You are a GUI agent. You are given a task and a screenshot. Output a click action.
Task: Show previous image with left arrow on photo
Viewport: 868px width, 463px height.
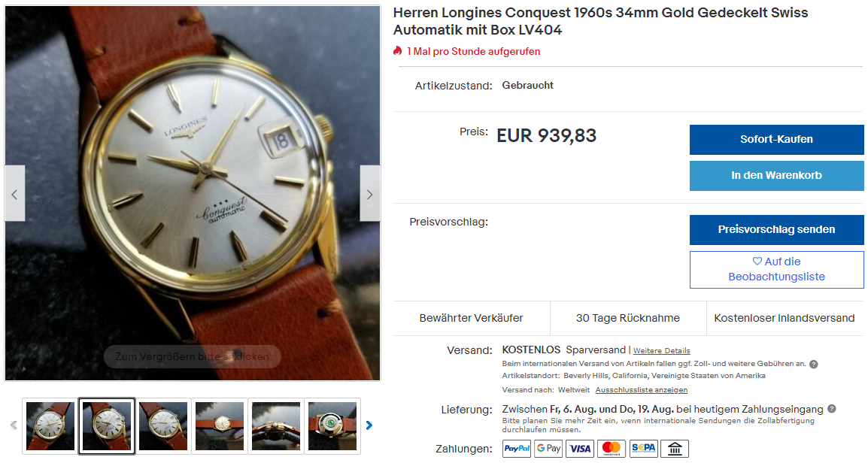pyautogui.click(x=15, y=194)
